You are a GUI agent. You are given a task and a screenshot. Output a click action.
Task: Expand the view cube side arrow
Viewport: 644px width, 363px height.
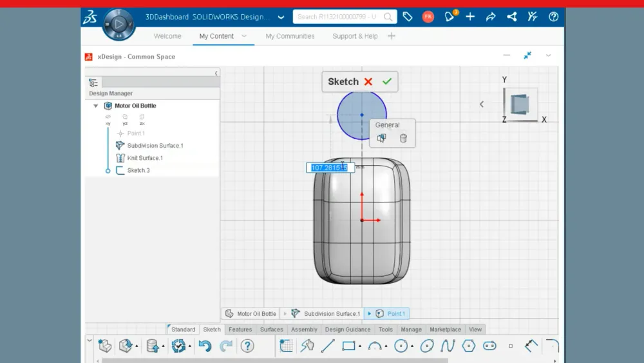coord(482,104)
